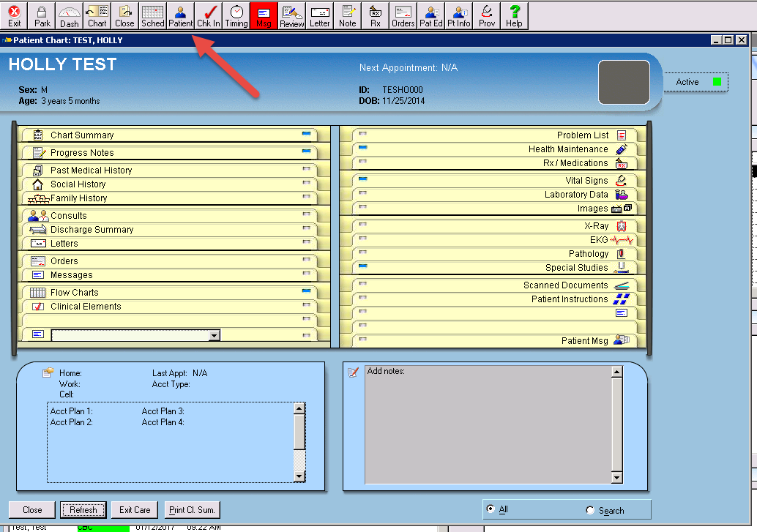Screen dimensions: 757x532
Task: Click the red Msg toolbar icon
Action: [264, 15]
